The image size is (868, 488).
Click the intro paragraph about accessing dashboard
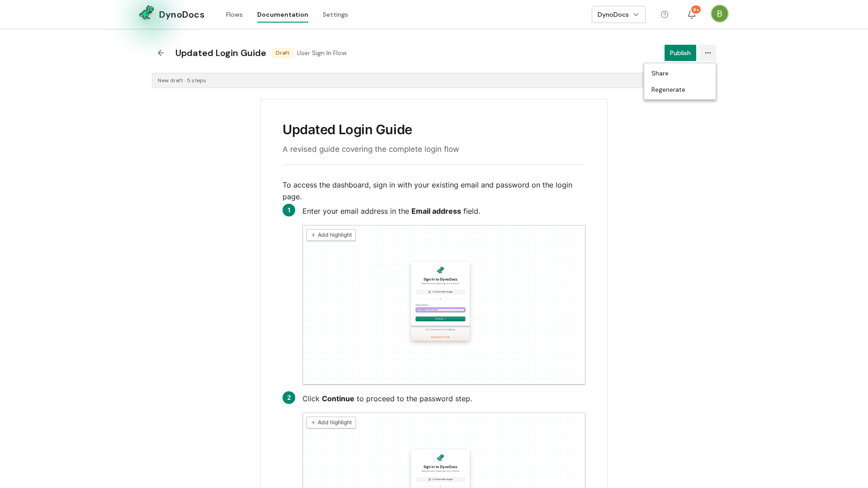(x=427, y=191)
